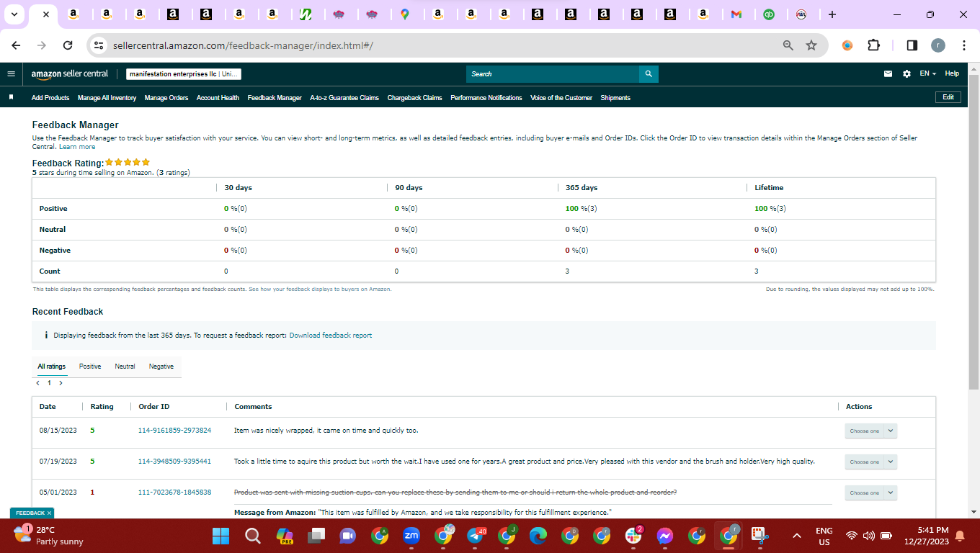This screenshot has width=980, height=553.
Task: Open the action dropdown for order 111-7023678-1845838
Action: coord(870,493)
